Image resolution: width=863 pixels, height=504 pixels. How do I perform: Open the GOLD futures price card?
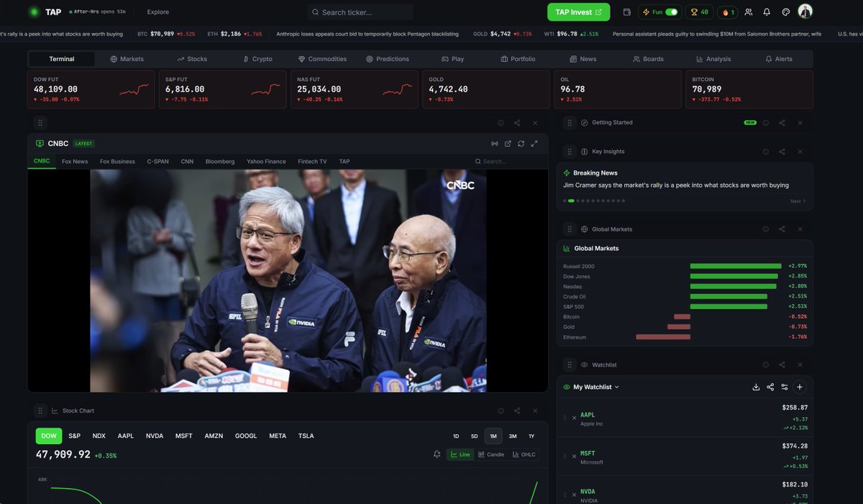486,89
